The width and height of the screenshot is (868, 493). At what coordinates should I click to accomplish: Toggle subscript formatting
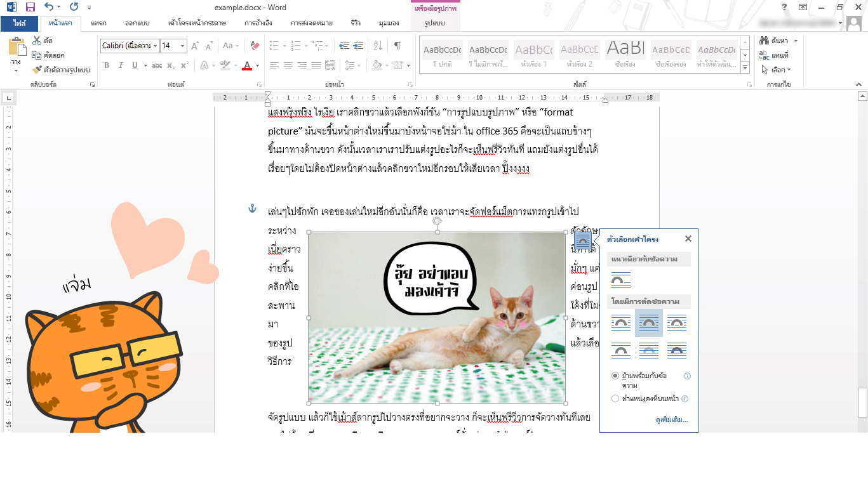[171, 65]
